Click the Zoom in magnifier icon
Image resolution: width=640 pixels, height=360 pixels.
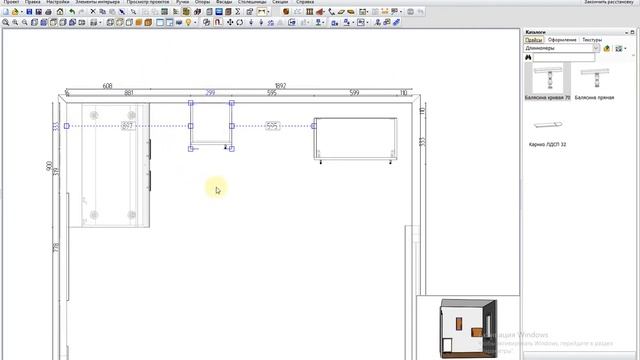coord(15,22)
